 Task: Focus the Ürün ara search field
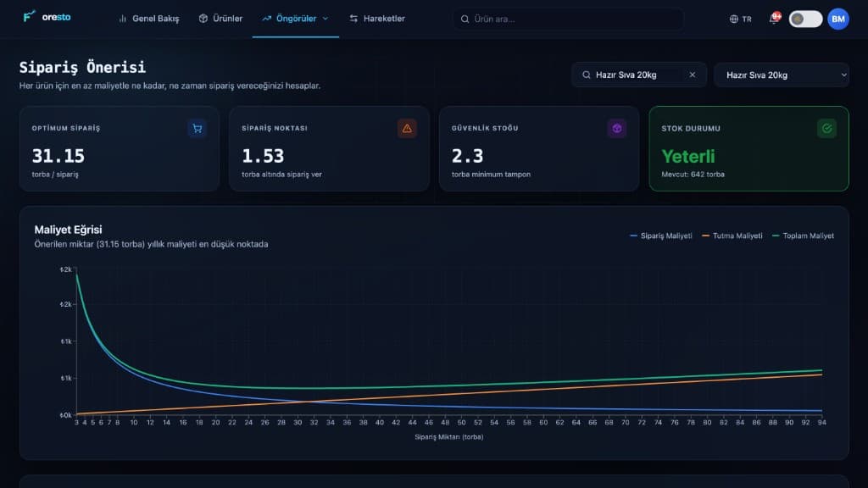coord(568,19)
